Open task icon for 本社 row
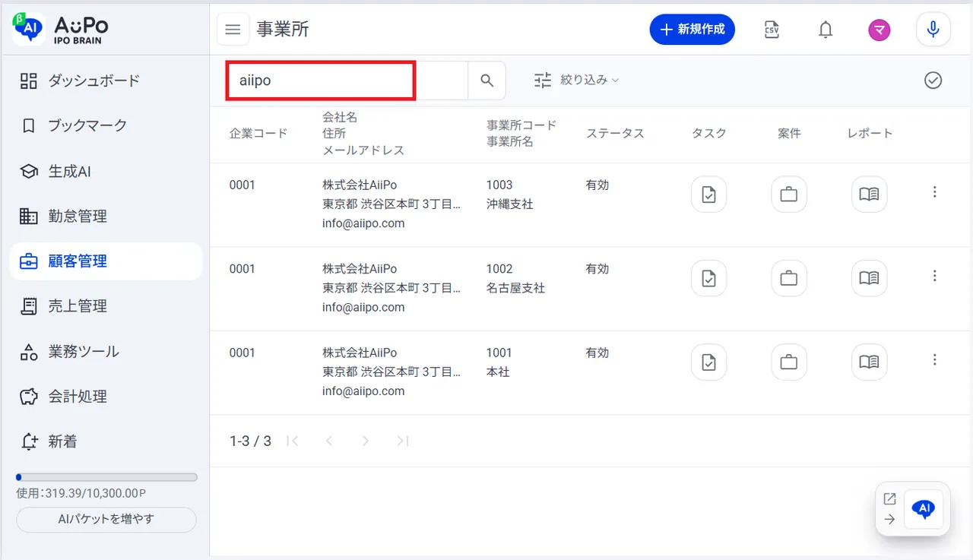 click(x=708, y=362)
